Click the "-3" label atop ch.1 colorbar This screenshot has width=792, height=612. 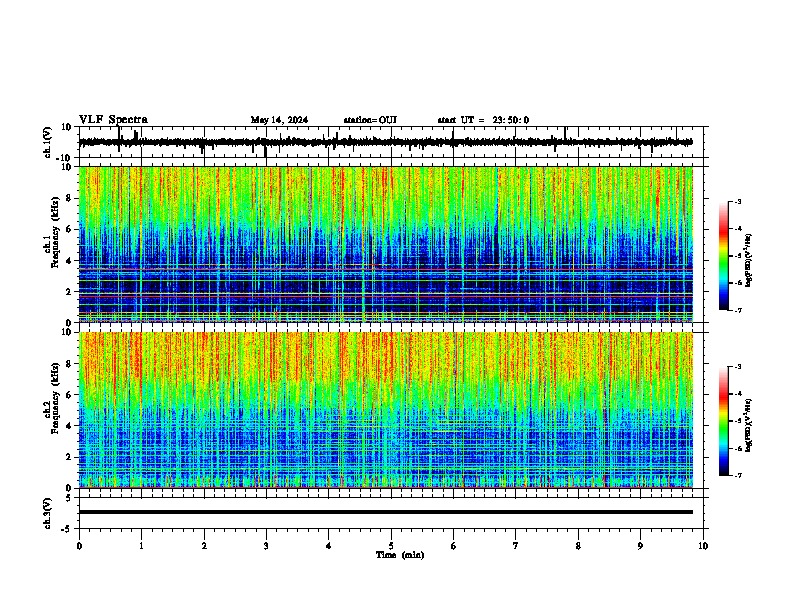coord(737,201)
